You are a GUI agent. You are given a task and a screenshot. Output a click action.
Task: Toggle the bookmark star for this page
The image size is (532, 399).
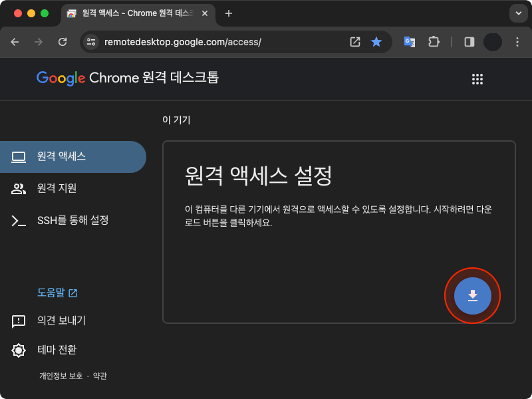pos(376,42)
